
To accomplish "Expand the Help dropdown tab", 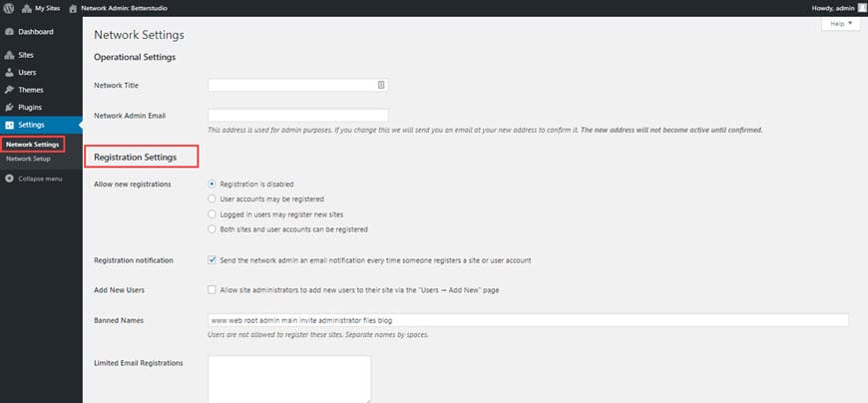I will pyautogui.click(x=841, y=24).
